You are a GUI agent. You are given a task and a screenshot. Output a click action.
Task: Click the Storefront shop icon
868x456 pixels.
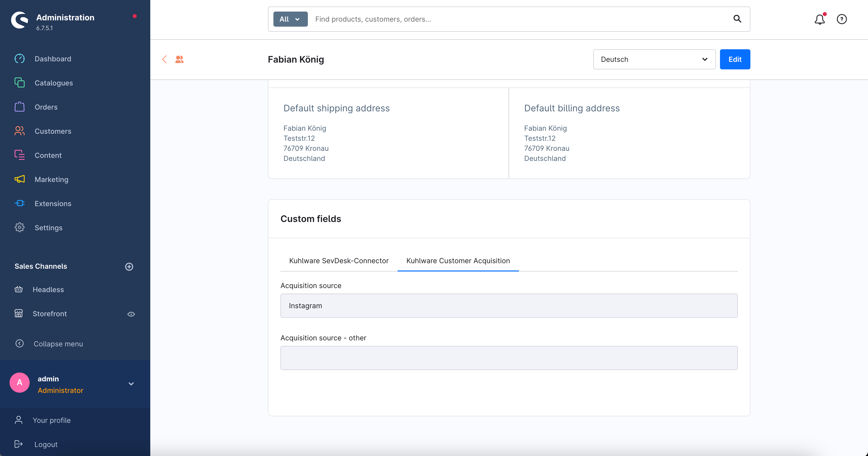pos(19,313)
